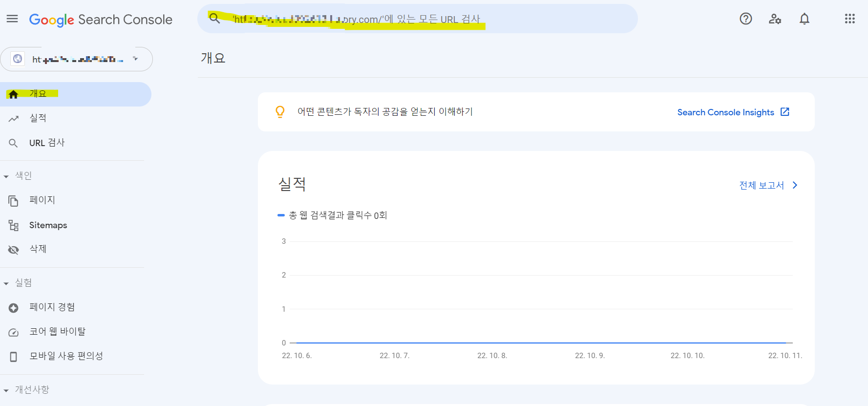
Task: Open the property selector dropdown
Action: click(77, 59)
